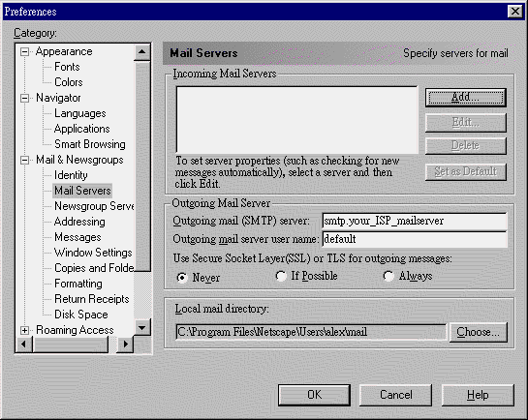The image size is (528, 420).
Task: Click the Help button
Action: [478, 395]
